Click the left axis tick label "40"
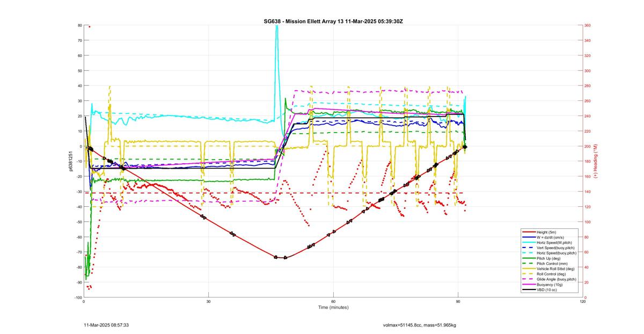The image size is (644, 334). pos(79,86)
